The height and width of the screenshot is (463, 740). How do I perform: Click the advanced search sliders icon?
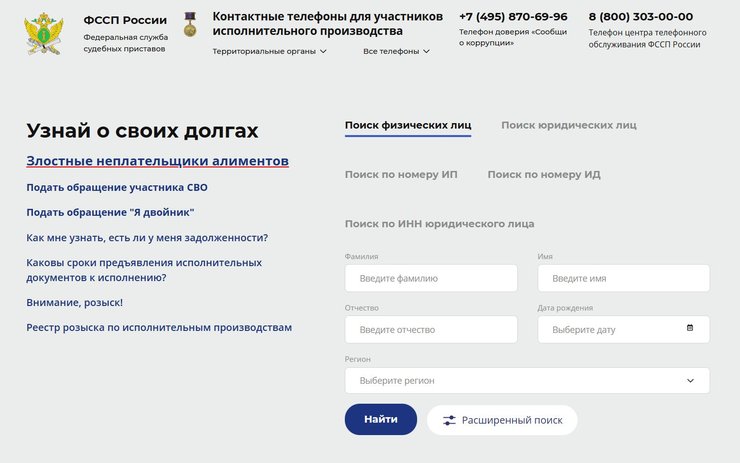(449, 420)
